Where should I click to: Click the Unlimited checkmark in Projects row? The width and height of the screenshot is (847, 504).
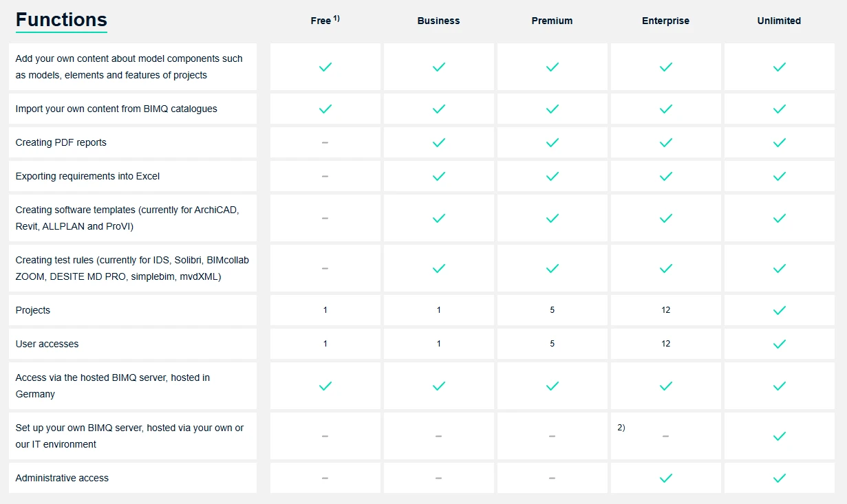[x=780, y=310]
